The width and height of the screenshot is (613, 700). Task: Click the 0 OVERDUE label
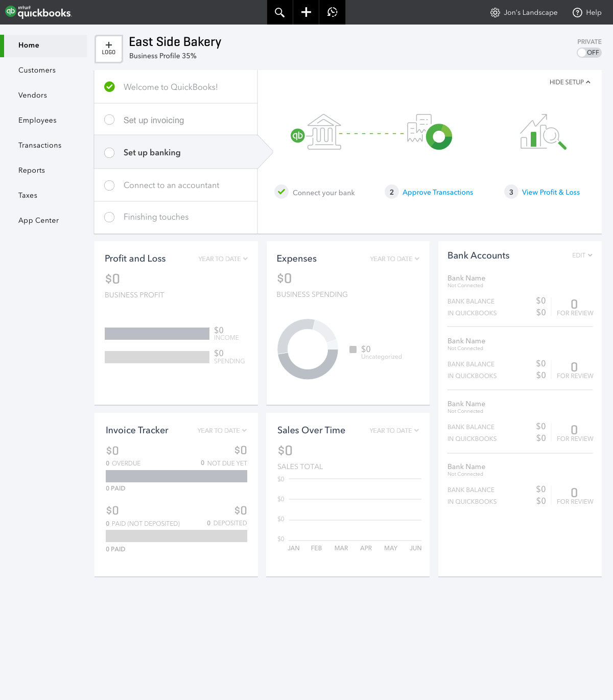(x=123, y=463)
